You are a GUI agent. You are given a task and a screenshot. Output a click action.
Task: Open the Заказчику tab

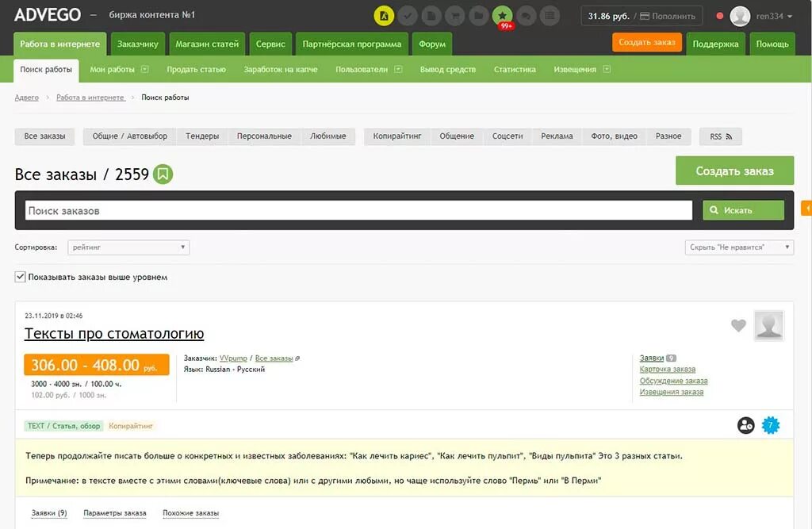pyautogui.click(x=138, y=44)
